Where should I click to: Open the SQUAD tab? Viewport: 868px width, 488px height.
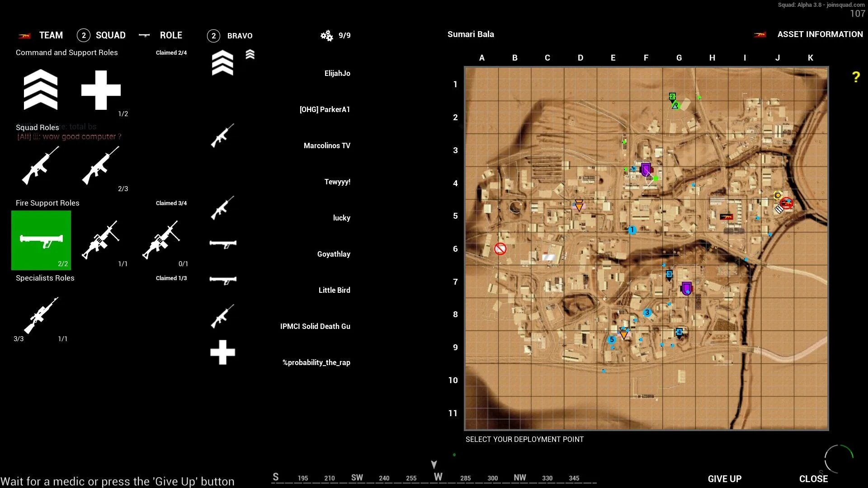coord(110,35)
